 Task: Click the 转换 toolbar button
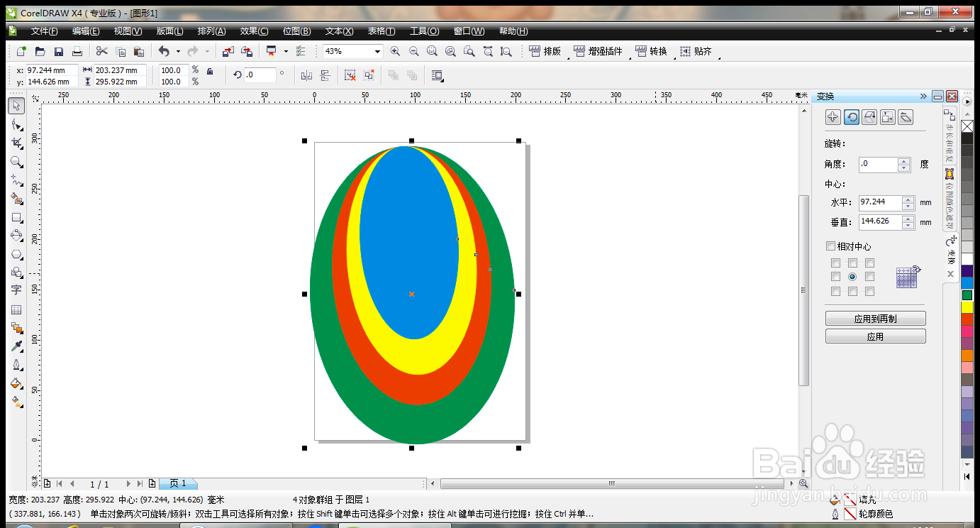(651, 51)
